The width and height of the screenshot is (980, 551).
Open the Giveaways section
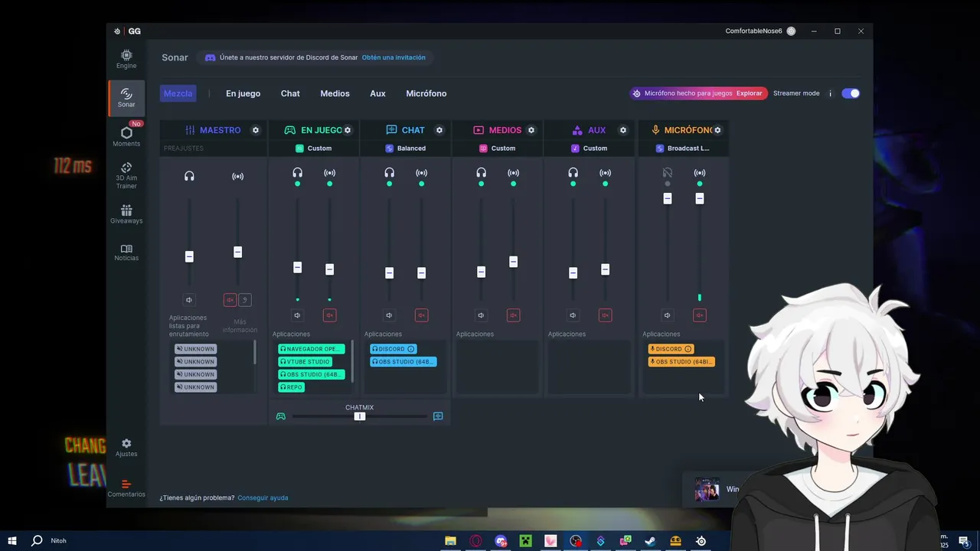(126, 214)
